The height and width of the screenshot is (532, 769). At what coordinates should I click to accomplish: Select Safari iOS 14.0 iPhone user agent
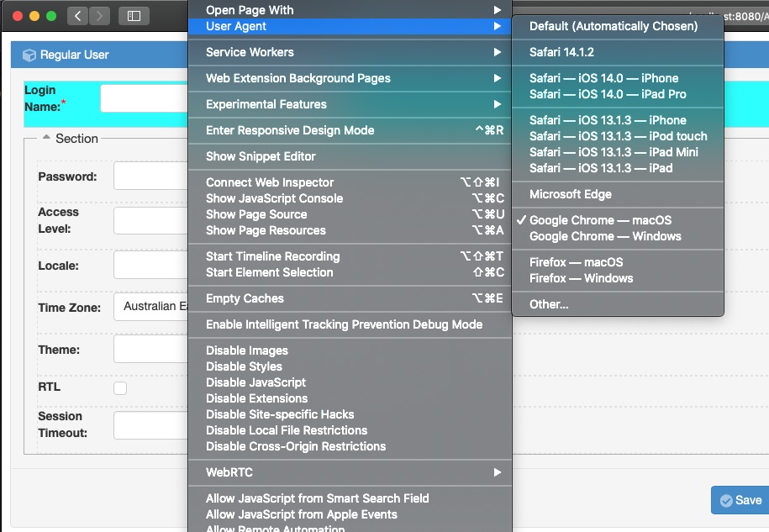click(x=618, y=78)
